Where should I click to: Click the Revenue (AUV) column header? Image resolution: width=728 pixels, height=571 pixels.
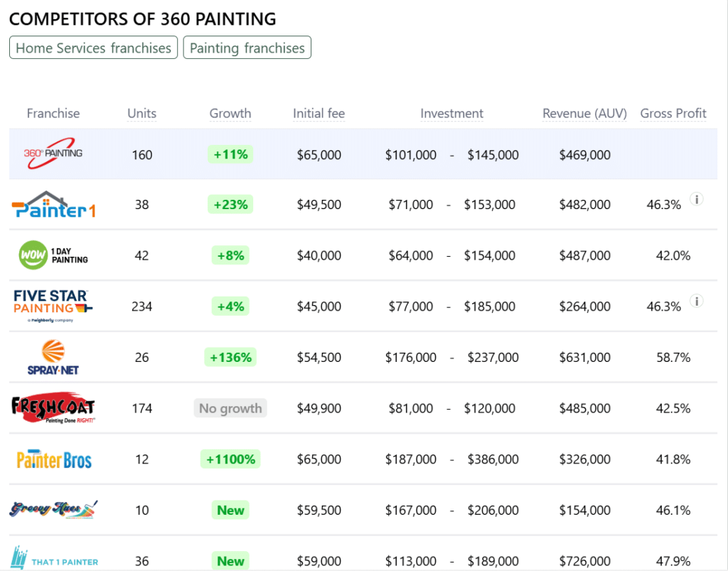click(584, 113)
